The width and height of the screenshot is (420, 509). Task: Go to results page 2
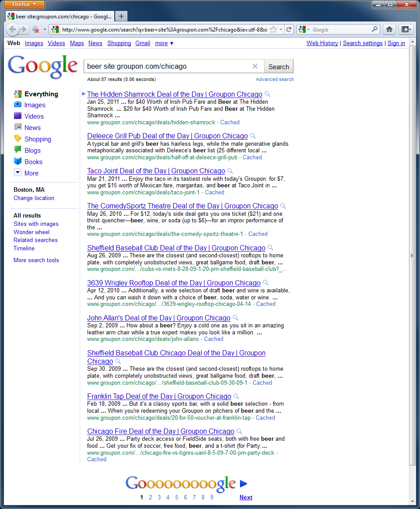[150, 497]
